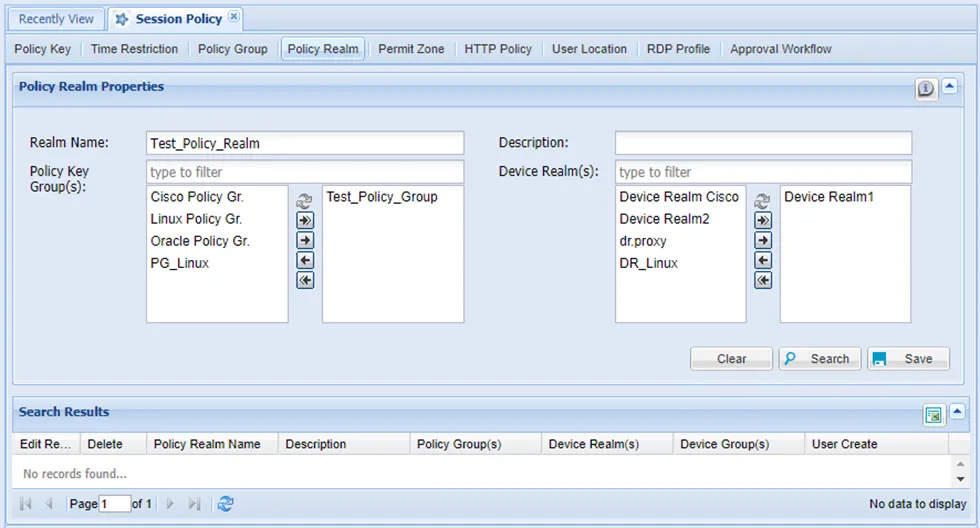Add selected policy key group to right list

pyautogui.click(x=305, y=240)
